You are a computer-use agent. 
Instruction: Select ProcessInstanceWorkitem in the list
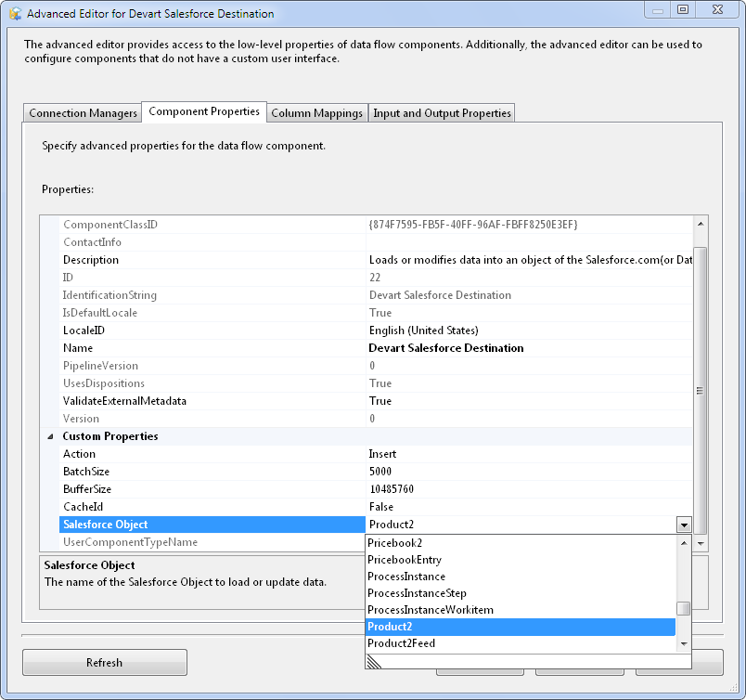(521, 610)
